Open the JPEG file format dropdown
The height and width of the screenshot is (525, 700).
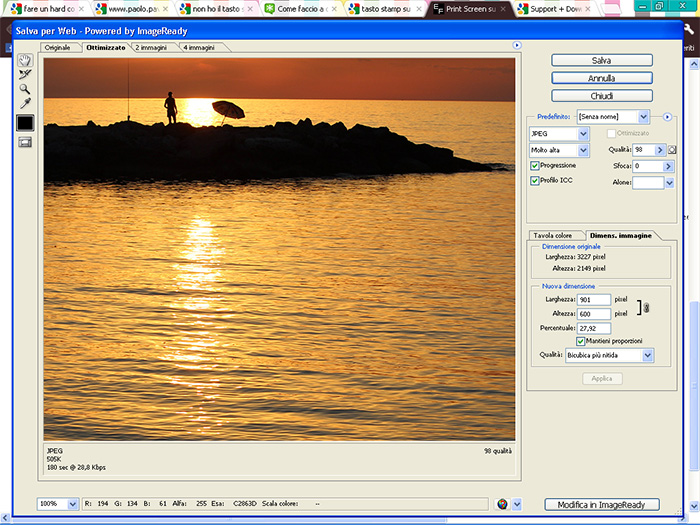click(x=559, y=133)
